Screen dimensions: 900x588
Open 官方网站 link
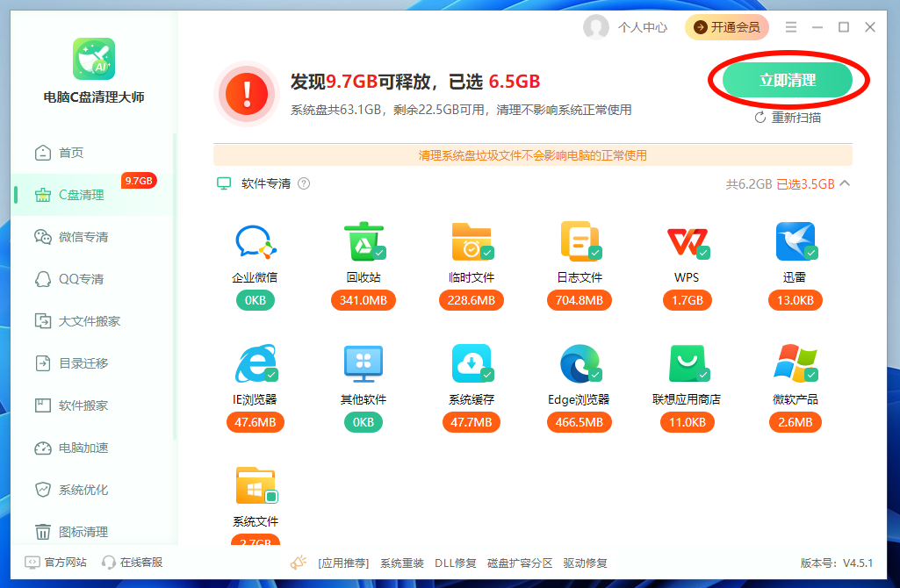(x=55, y=563)
